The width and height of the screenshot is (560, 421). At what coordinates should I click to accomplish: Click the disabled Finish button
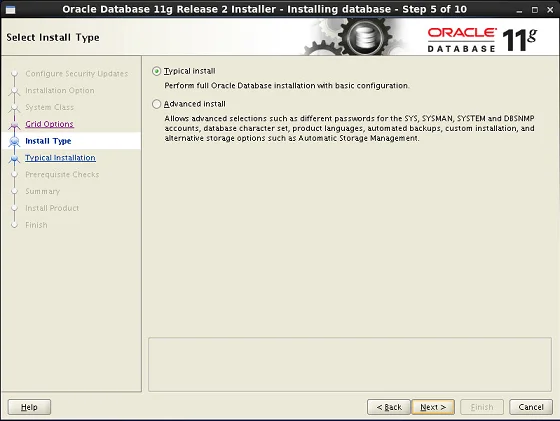pyautogui.click(x=482, y=407)
